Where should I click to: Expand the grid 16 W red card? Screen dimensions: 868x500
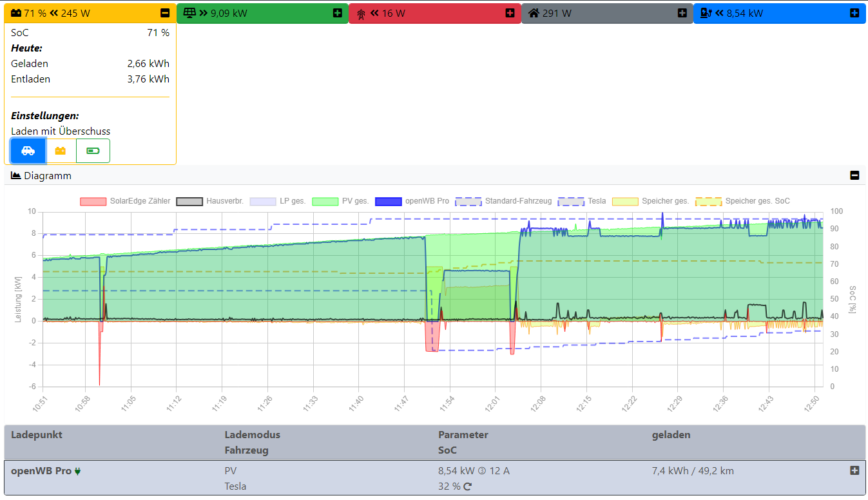pos(510,13)
